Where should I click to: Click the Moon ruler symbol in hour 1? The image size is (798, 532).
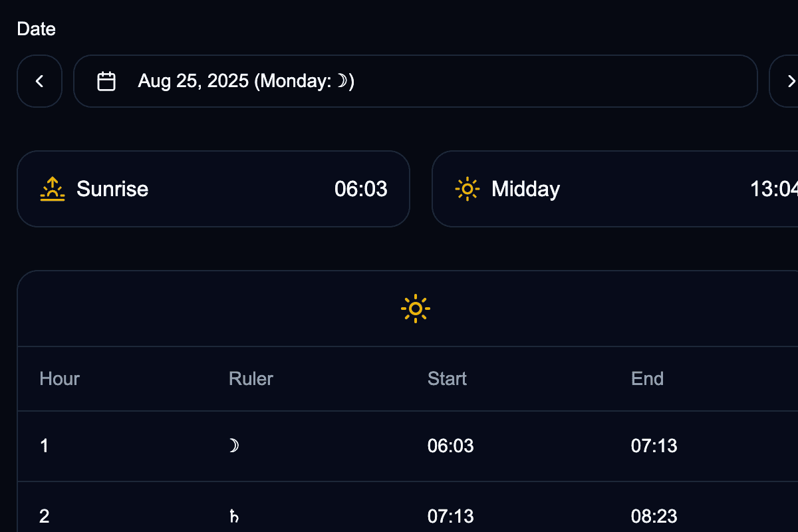coord(233,446)
